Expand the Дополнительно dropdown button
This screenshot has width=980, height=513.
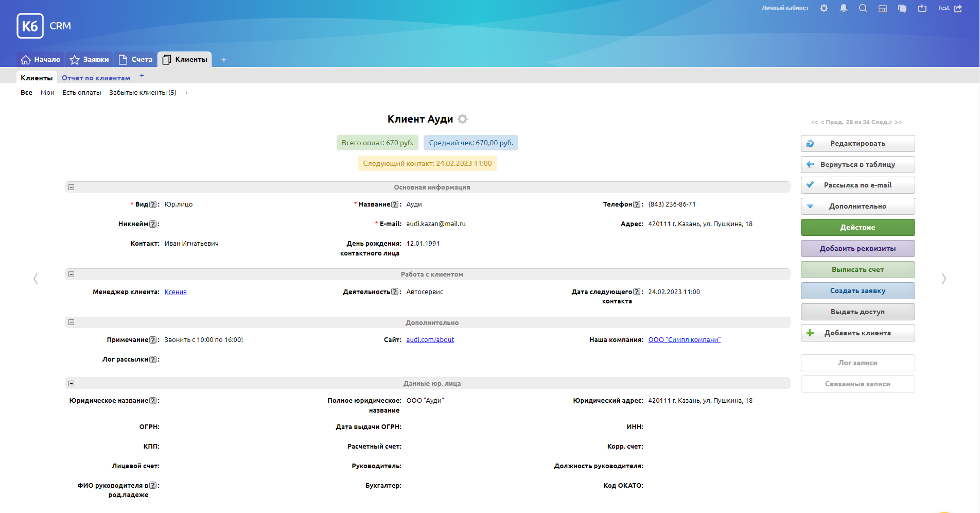[x=857, y=207]
